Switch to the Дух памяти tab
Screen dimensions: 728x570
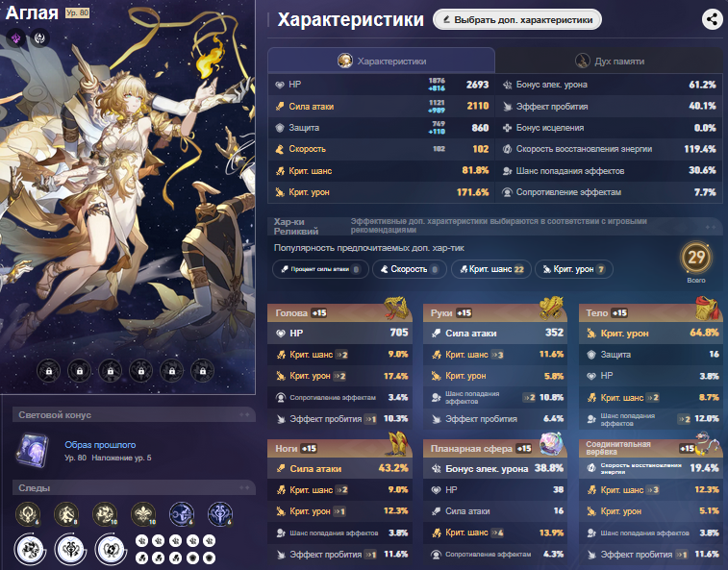(609, 61)
